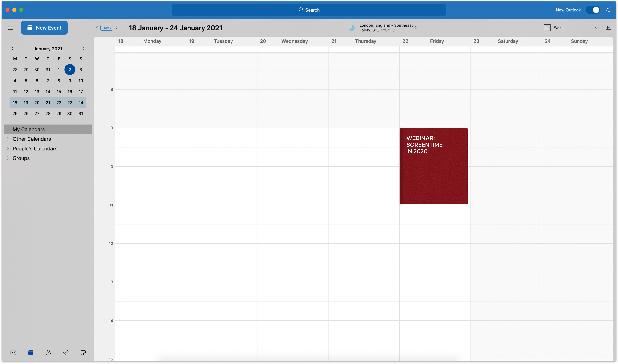Viewport: 618px width, 364px height.
Task: Jump to Today
Action: pyautogui.click(x=107, y=28)
